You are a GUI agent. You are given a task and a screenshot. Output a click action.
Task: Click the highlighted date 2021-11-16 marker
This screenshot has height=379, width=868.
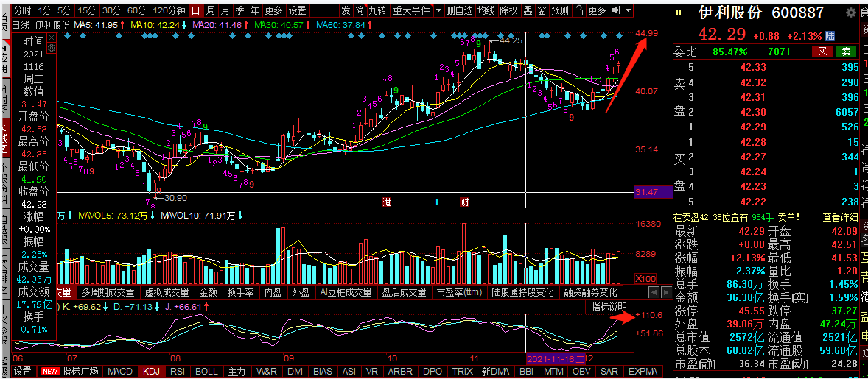click(556, 358)
